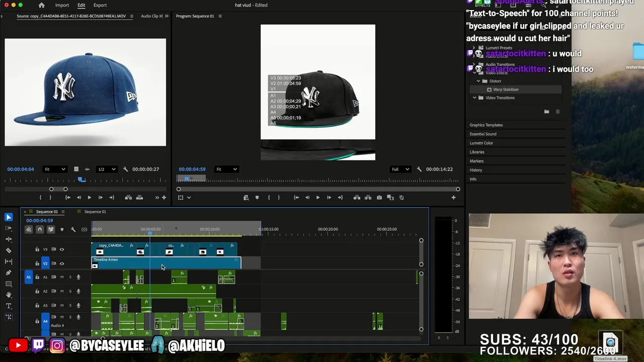
Task: Mute audio track A1
Action: click(x=62, y=277)
